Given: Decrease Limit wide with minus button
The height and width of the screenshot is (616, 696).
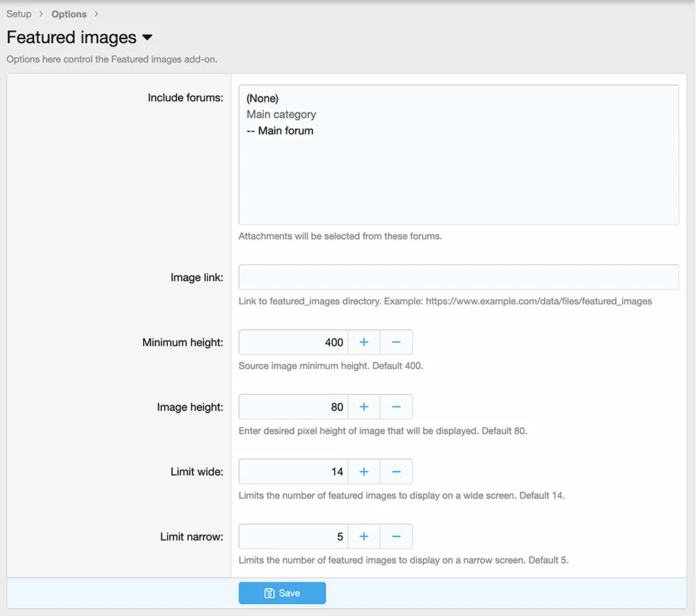Looking at the screenshot, I should [x=397, y=471].
